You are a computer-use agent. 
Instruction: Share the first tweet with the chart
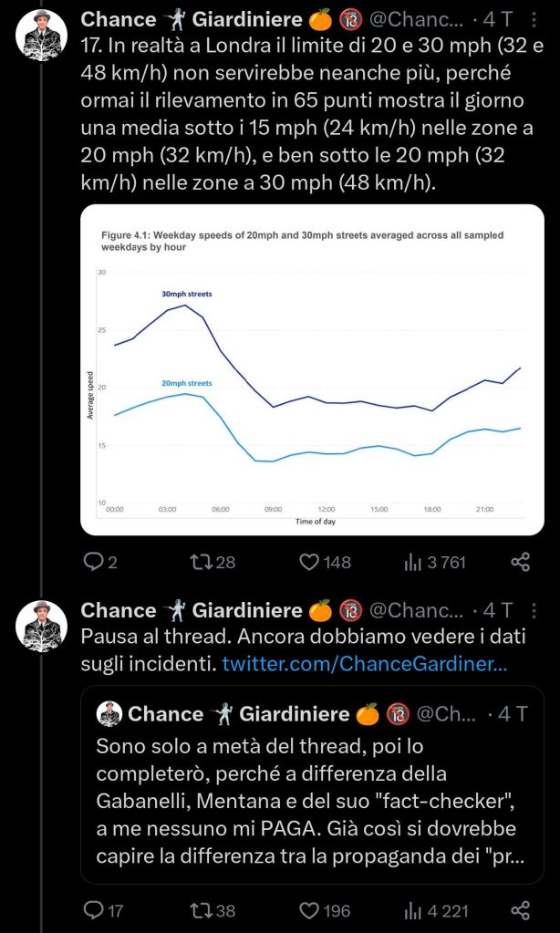(x=520, y=562)
